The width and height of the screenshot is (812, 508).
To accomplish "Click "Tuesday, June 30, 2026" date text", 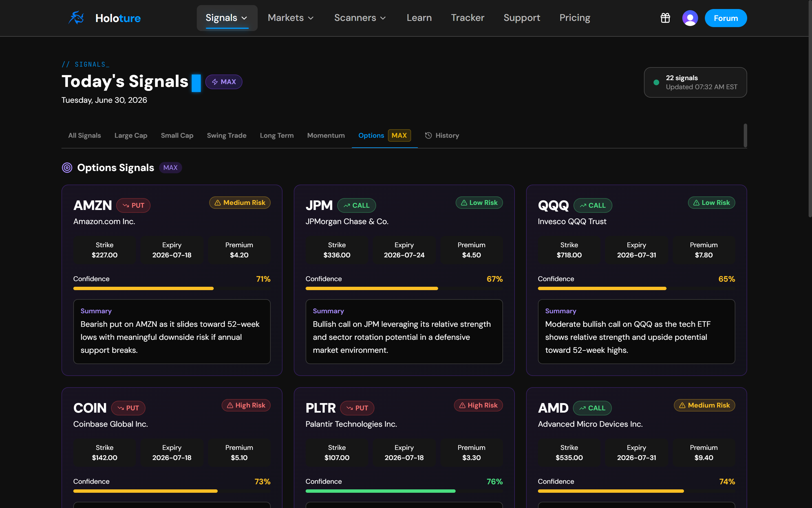I will click(x=104, y=100).
